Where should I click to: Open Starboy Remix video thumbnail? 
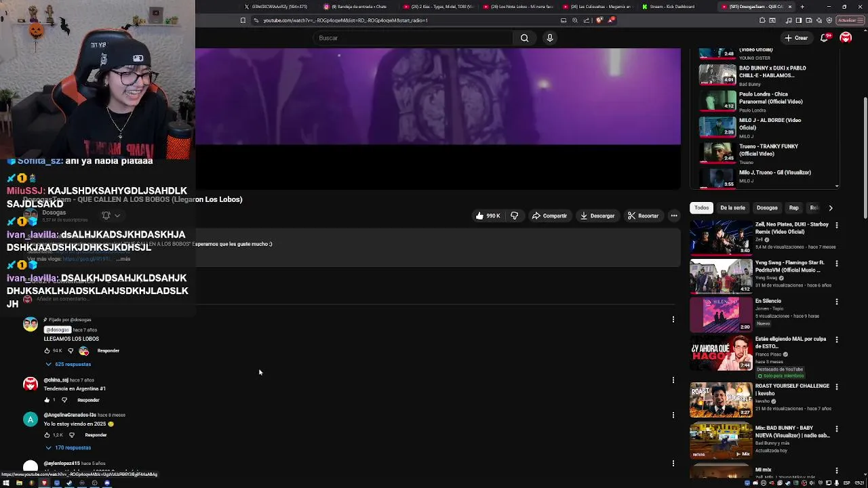(721, 237)
